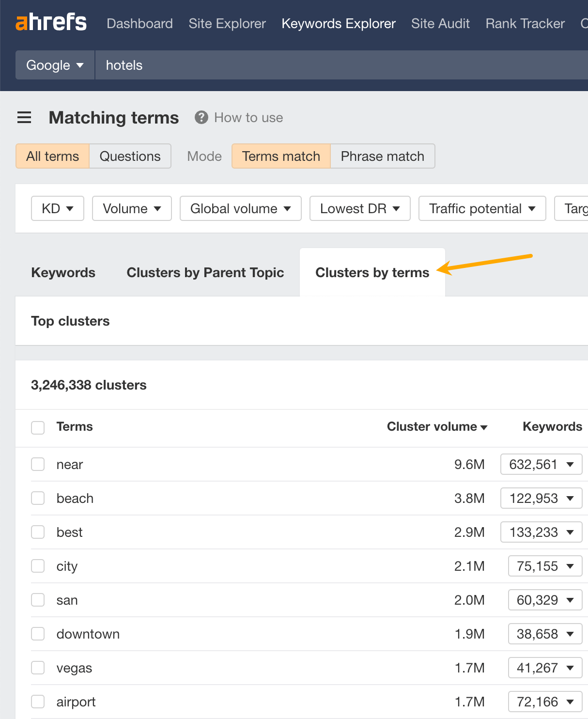The width and height of the screenshot is (588, 719).
Task: Check the checkbox for the beach cluster
Action: (x=37, y=498)
